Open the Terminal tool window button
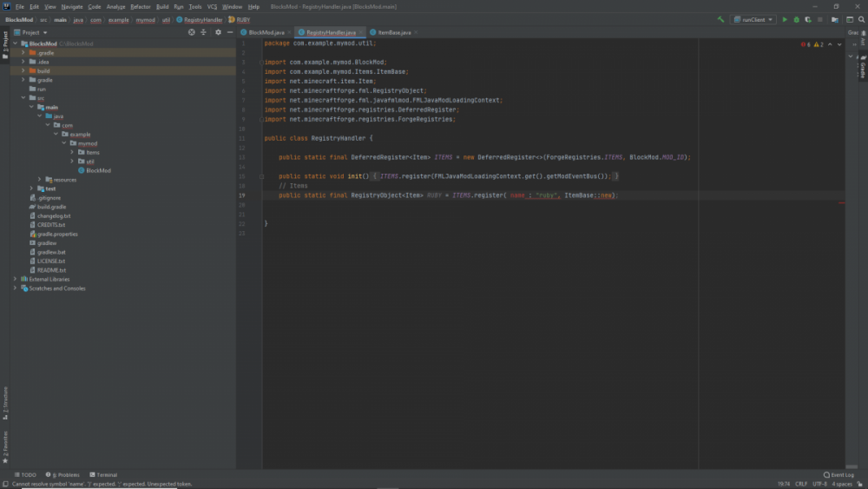 click(103, 475)
